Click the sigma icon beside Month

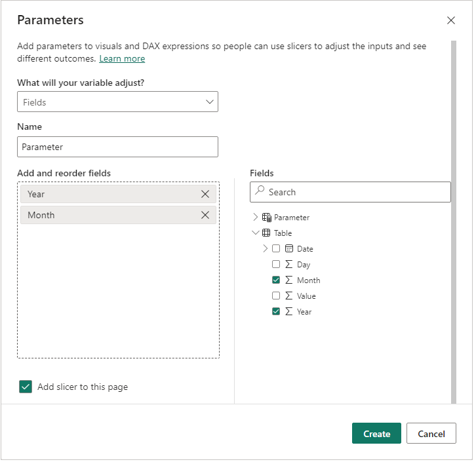pos(290,281)
